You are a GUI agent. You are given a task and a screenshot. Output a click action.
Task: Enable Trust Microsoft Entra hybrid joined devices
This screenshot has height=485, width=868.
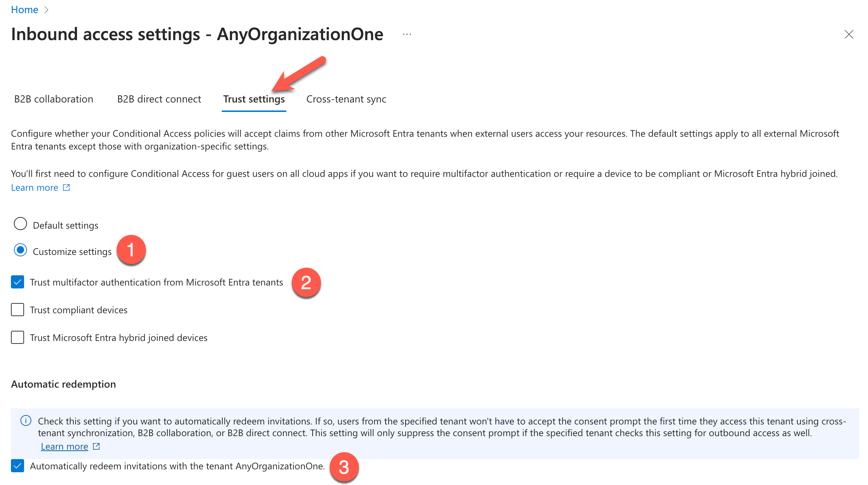pos(17,337)
